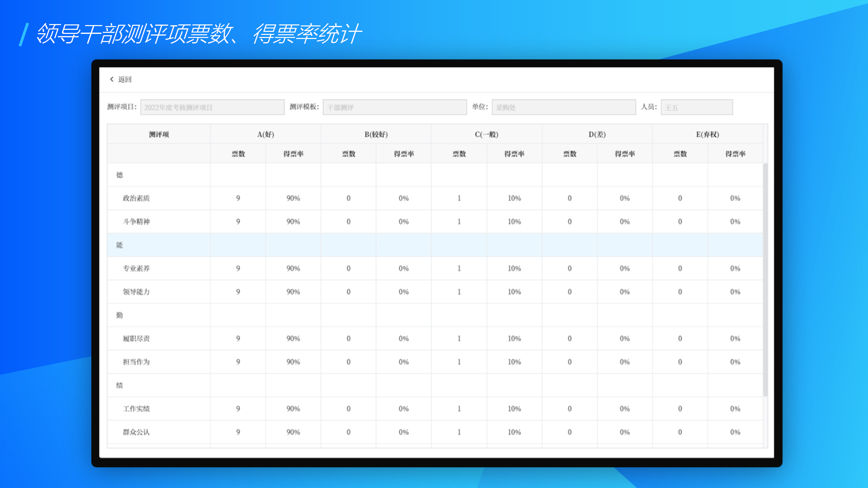Screen dimensions: 868x488
Task: Click the A(好) column header
Action: pos(265,135)
